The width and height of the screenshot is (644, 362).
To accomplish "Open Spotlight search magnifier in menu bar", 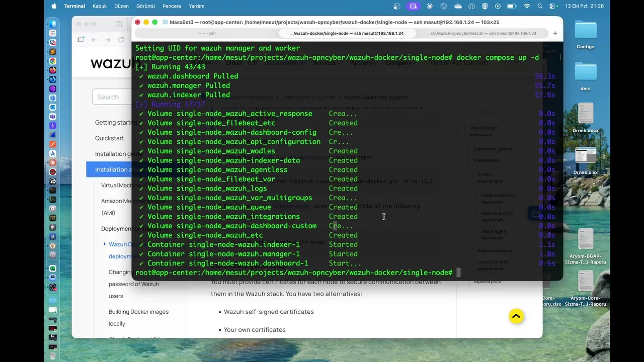I will [540, 6].
